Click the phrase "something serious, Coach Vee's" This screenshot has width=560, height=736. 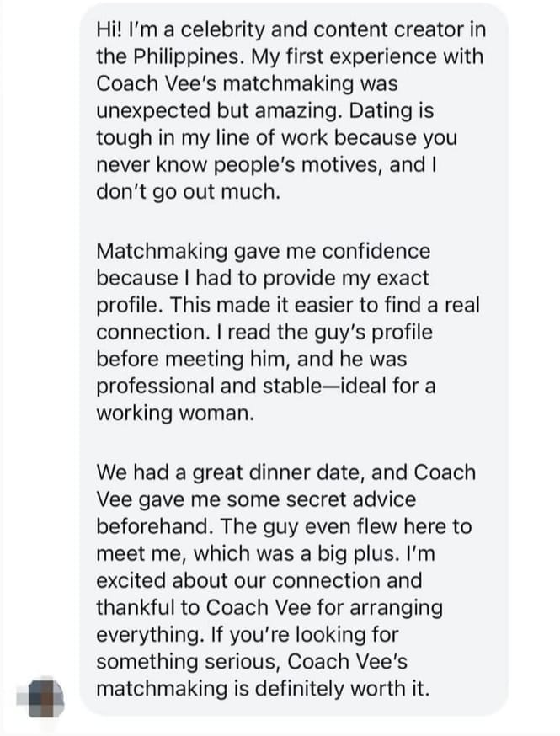[x=252, y=661]
